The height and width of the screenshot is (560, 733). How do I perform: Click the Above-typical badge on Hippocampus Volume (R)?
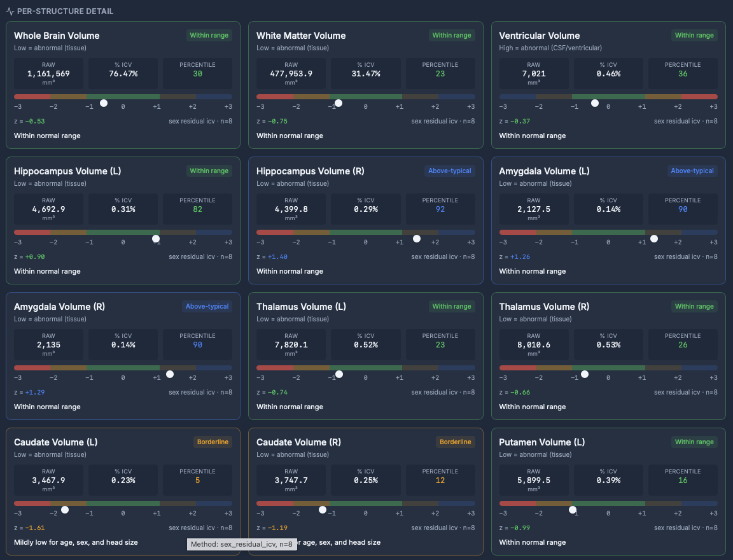450,171
